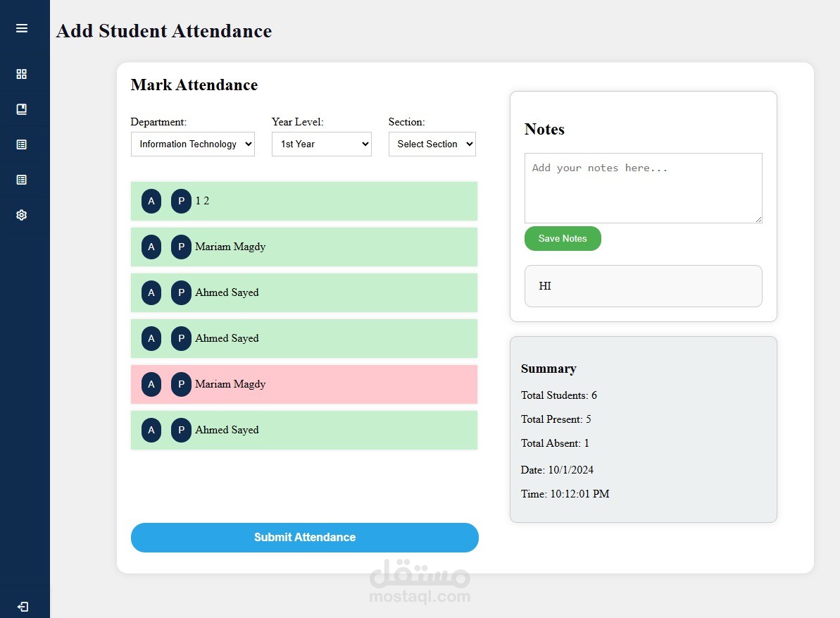Open the Department dropdown
Viewport: 840px width, 618px height.
point(193,144)
